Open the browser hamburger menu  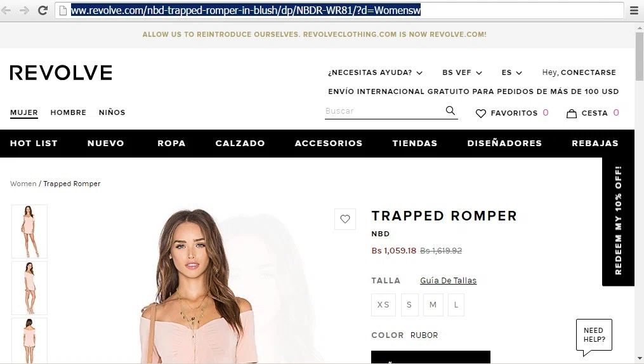coord(634,11)
